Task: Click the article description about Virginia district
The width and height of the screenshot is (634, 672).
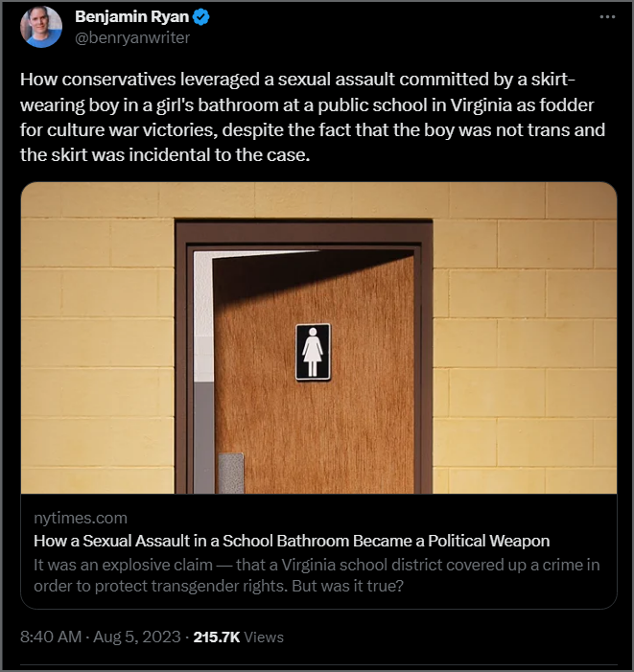Action: pyautogui.click(x=317, y=575)
